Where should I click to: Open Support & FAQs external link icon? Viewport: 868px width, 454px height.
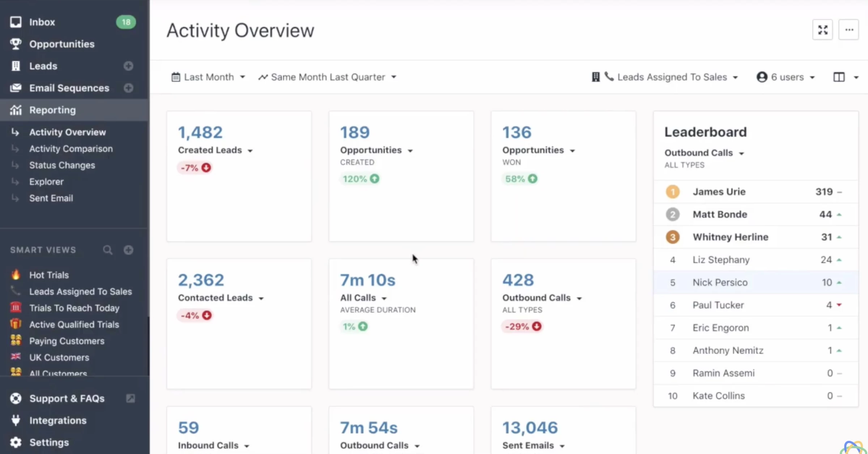click(x=131, y=398)
